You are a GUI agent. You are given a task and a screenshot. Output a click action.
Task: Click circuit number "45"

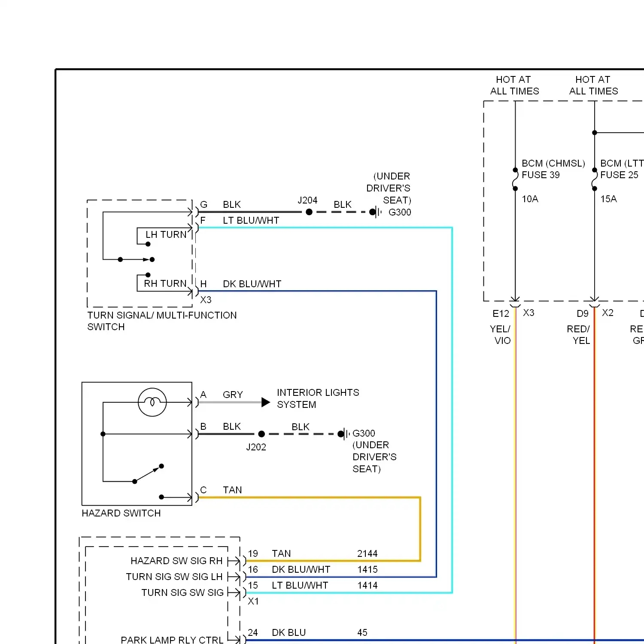362,632
